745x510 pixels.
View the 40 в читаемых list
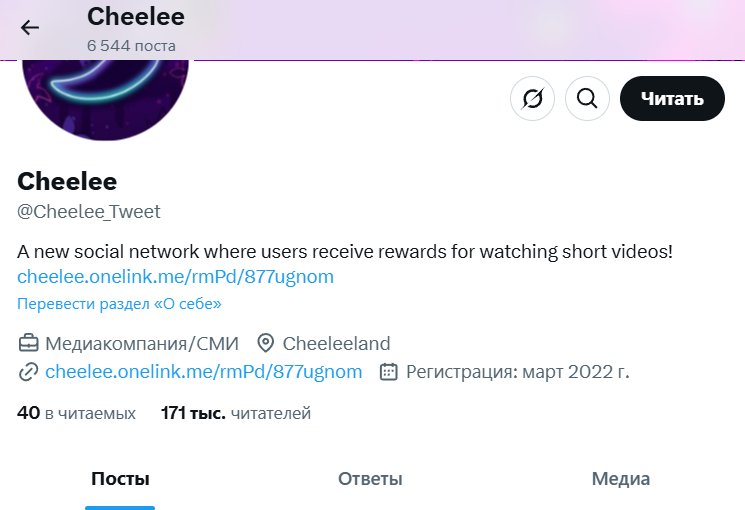(76, 413)
